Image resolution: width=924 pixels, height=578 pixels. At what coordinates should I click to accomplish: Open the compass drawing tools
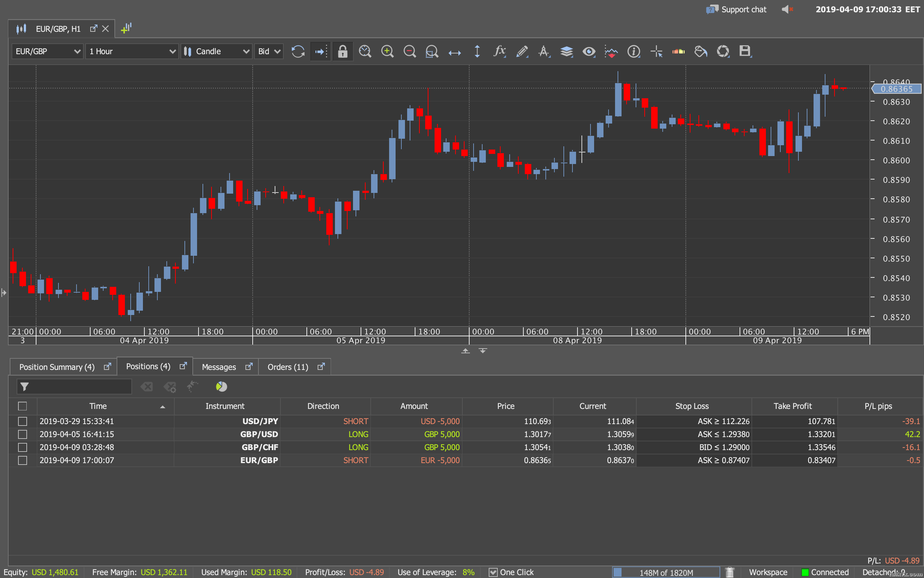tap(544, 51)
